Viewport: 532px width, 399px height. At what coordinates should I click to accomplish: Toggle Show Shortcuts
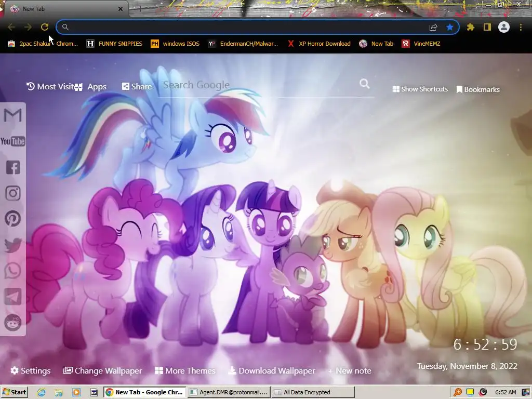(420, 89)
